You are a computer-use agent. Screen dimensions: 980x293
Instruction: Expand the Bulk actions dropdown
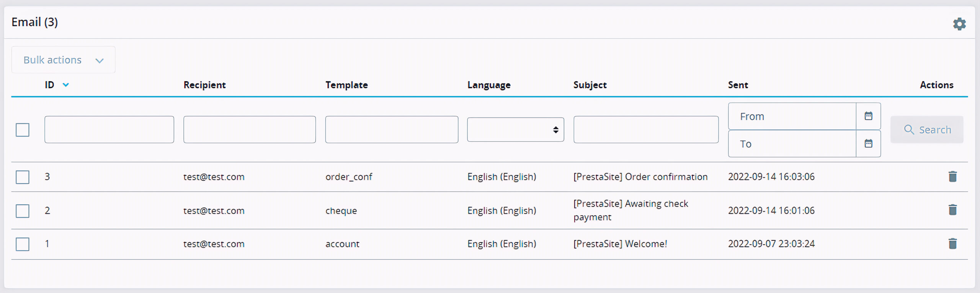tap(63, 60)
